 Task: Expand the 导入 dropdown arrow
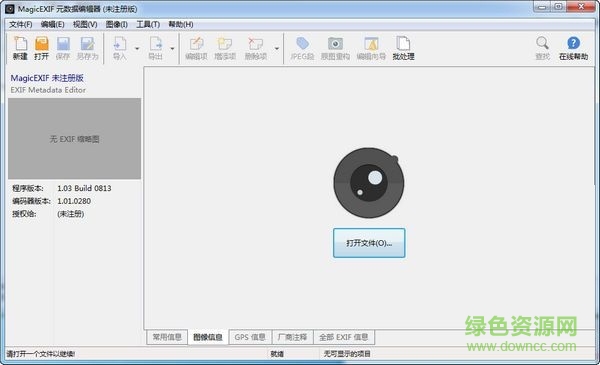click(x=137, y=49)
